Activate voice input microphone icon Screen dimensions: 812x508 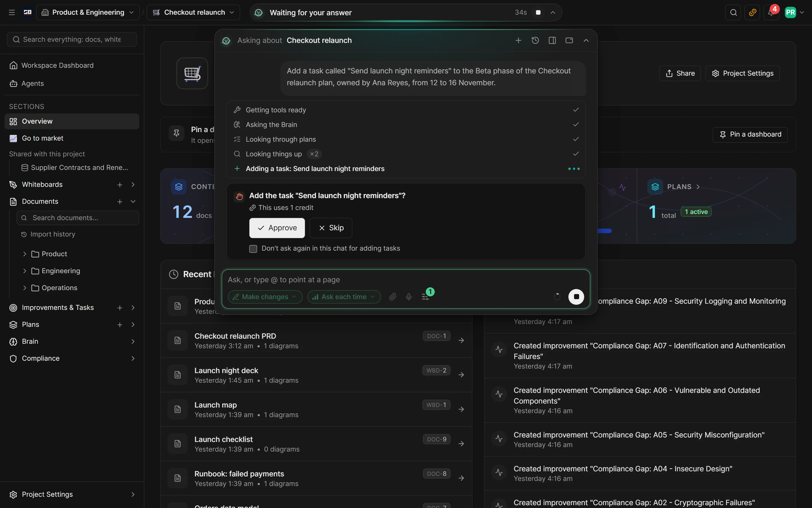click(409, 297)
